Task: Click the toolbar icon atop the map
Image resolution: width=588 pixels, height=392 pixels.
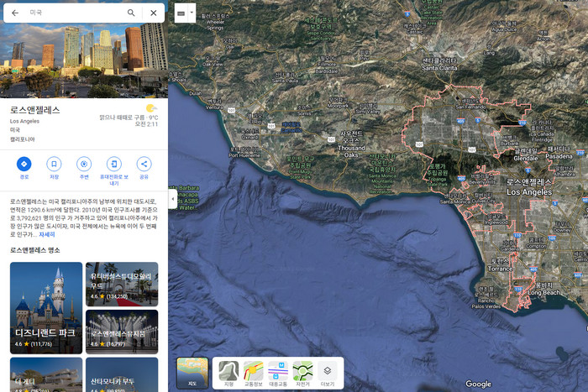Action: 181,13
